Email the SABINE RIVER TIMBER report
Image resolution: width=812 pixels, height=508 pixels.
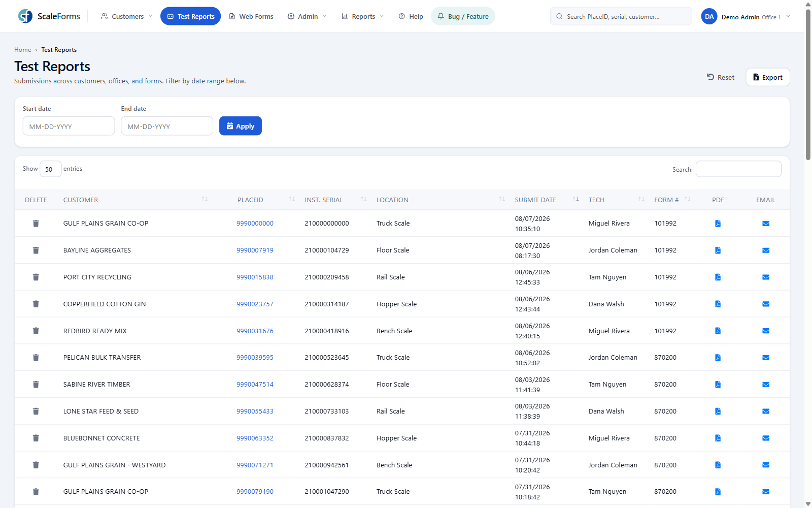click(x=766, y=385)
